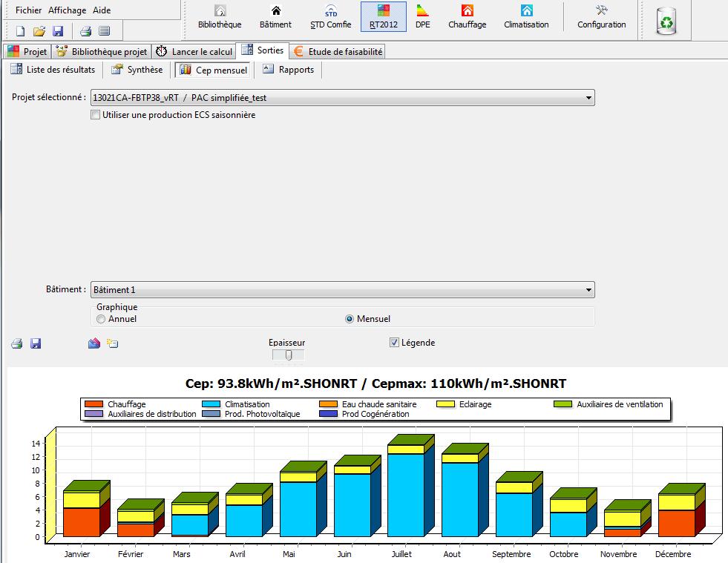
Task: Switch to the Synthèse sub-tab
Action: coord(137,70)
